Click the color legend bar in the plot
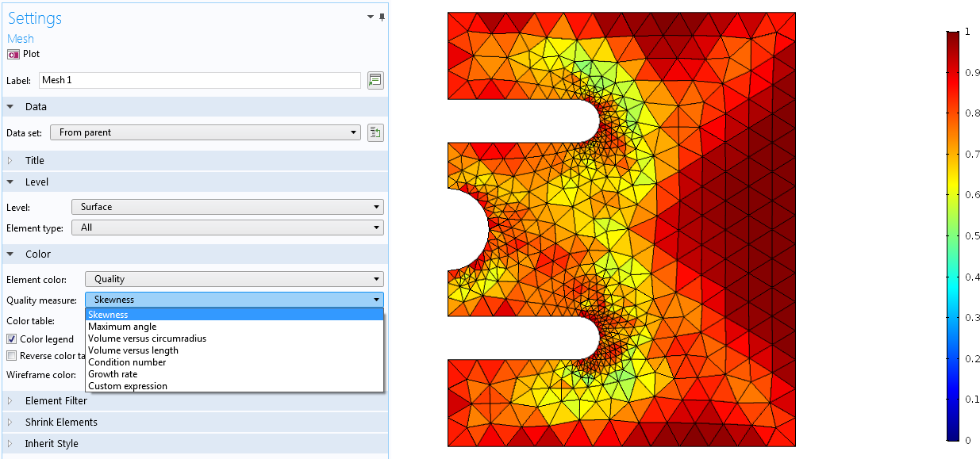This screenshot has height=459, width=980. 952,236
